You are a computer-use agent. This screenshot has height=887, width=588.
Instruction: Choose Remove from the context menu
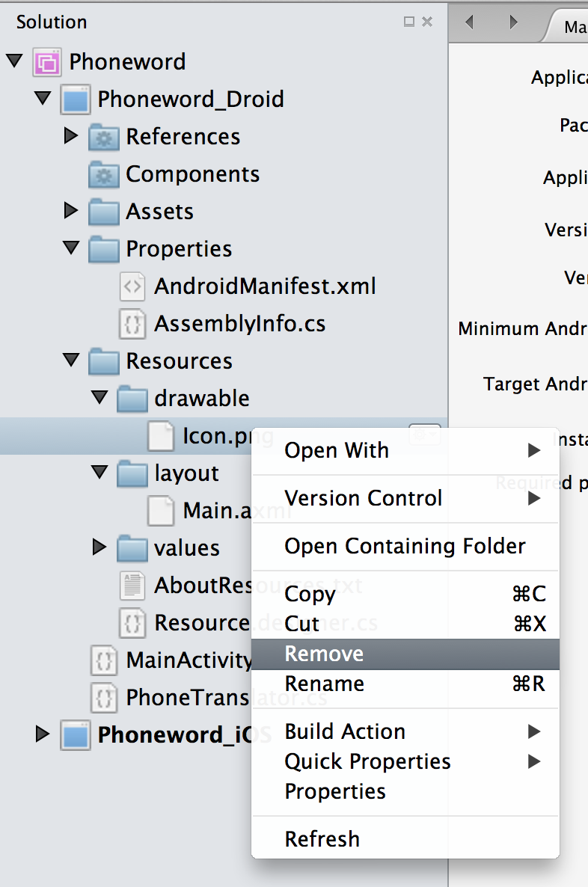(x=324, y=654)
